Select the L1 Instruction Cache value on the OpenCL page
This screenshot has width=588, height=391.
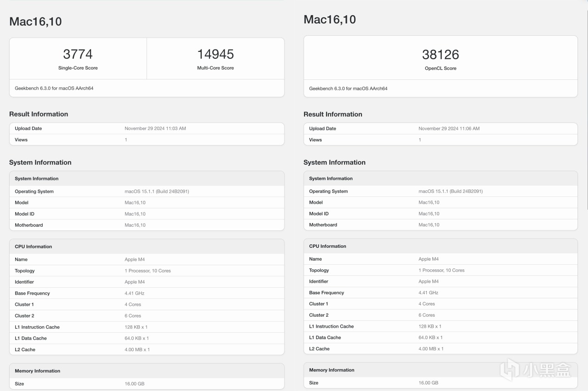pyautogui.click(x=430, y=326)
